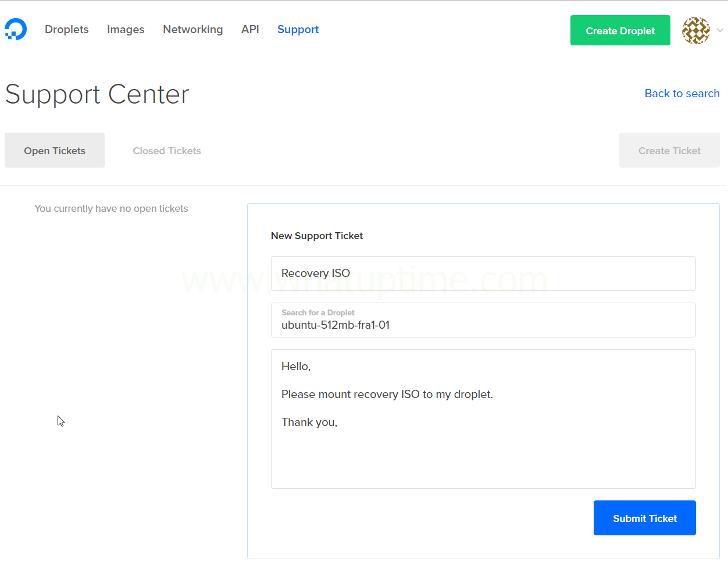Open the Support menu item
This screenshot has height=565, width=728.
pyautogui.click(x=298, y=29)
